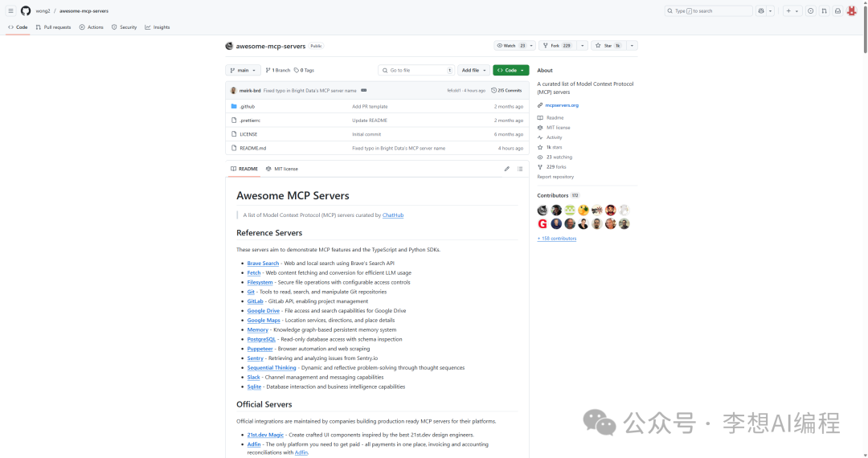Click the meirk-brd committer avatar
Screen dimensions: 868x458
pyautogui.click(x=233, y=91)
